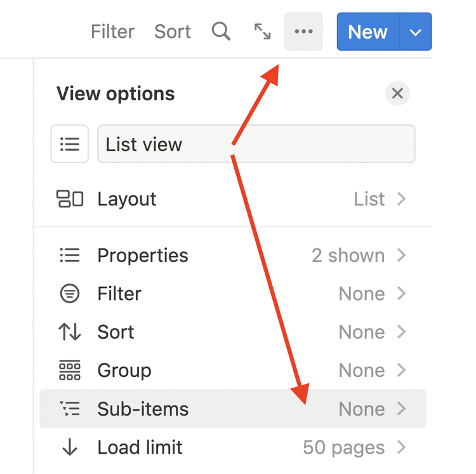Open the dropdown arrow beside New
Viewport: 476px width, 474px height.
click(x=416, y=32)
